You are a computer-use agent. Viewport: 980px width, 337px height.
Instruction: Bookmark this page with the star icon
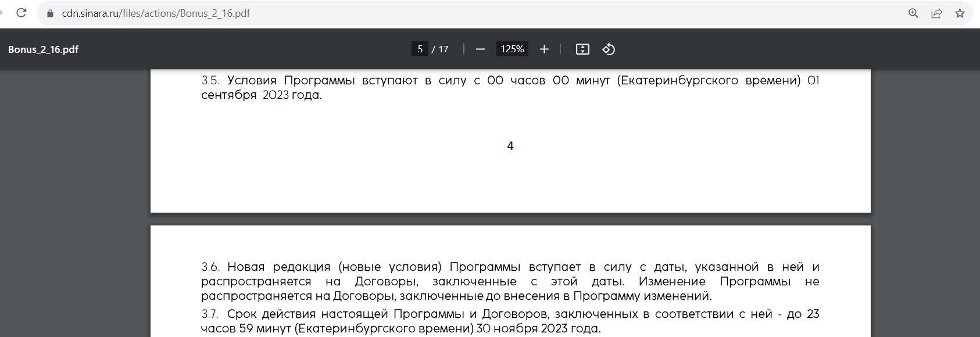pyautogui.click(x=960, y=13)
